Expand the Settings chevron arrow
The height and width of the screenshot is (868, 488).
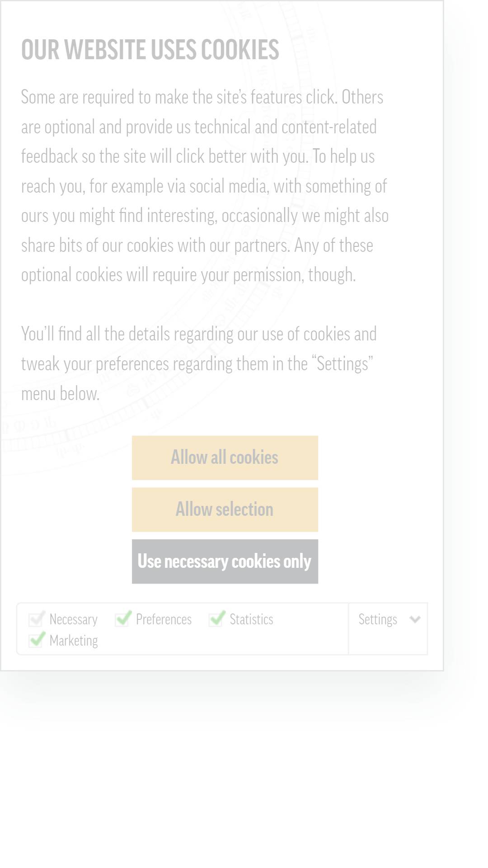click(x=415, y=619)
